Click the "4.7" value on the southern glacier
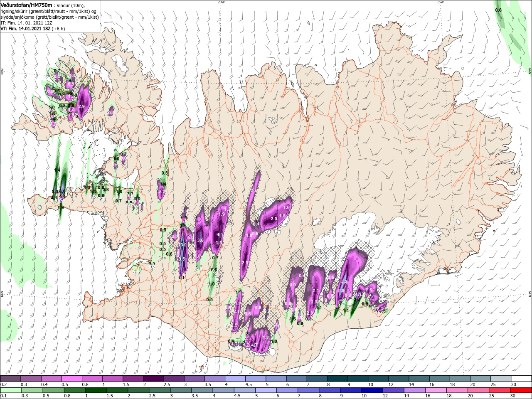Image resolution: width=532 pixels, height=399 pixels. point(254,345)
